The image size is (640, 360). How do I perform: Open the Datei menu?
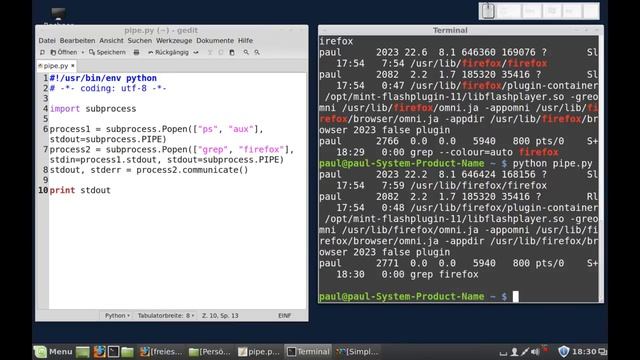pos(47,40)
